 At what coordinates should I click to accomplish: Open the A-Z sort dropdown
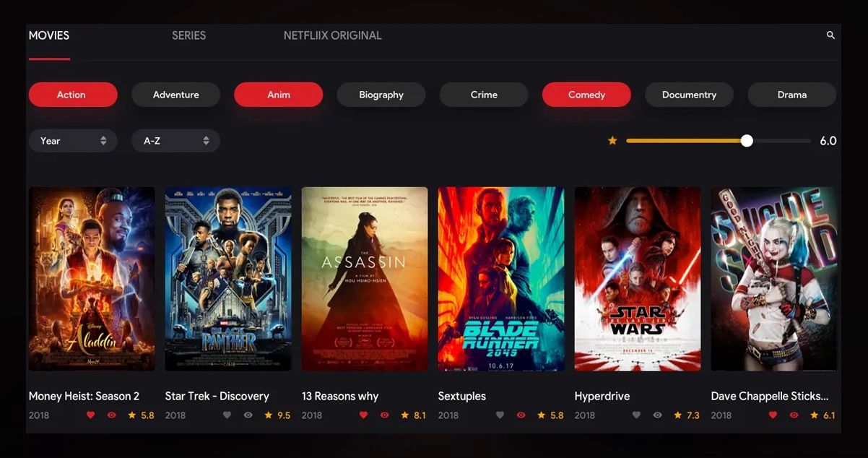pos(175,141)
